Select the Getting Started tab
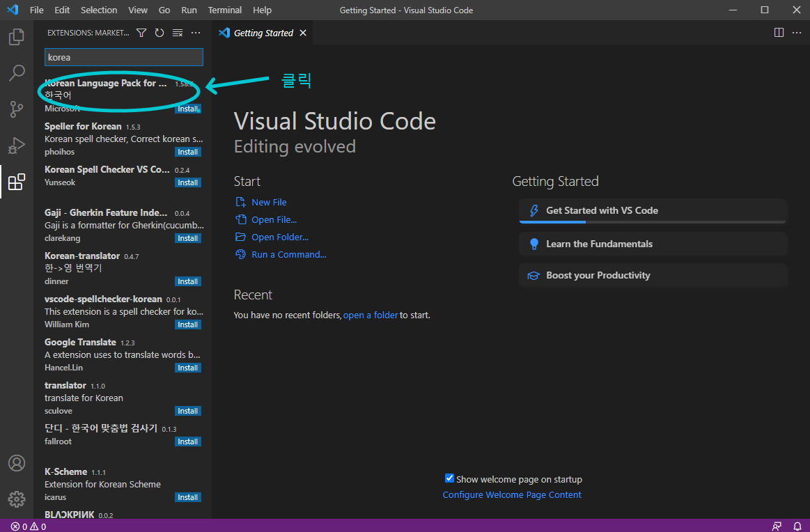Viewport: 810px width, 532px height. pos(263,33)
